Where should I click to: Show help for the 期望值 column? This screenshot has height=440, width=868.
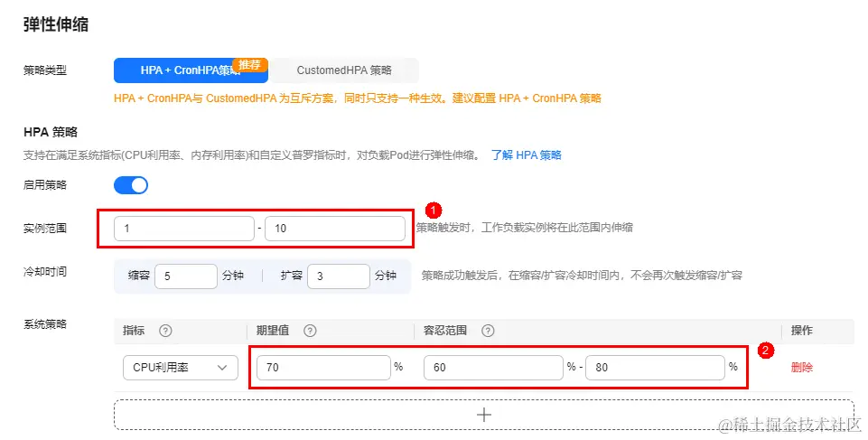(310, 331)
